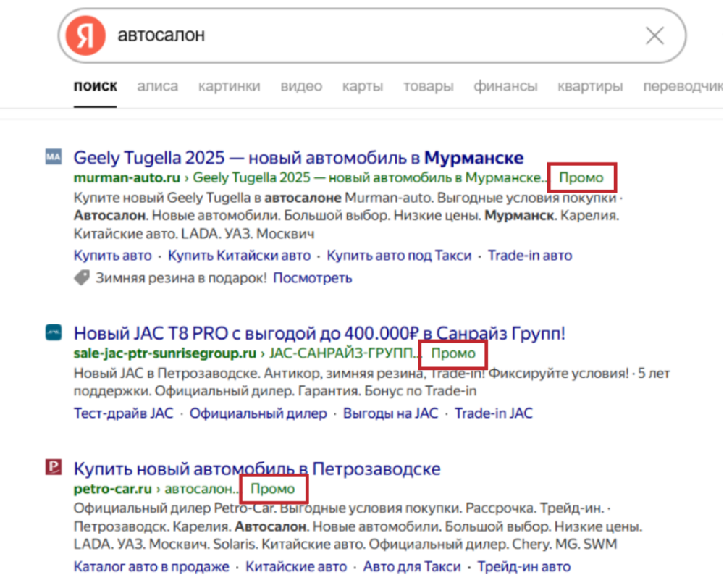Viewport: 724px width, 588px height.
Task: Clear the search field with X icon
Action: (654, 35)
